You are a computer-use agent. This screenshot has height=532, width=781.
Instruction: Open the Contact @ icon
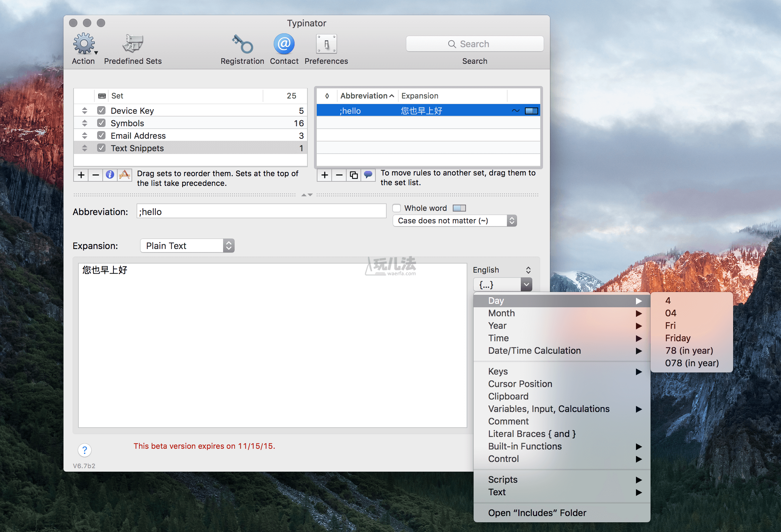click(284, 44)
